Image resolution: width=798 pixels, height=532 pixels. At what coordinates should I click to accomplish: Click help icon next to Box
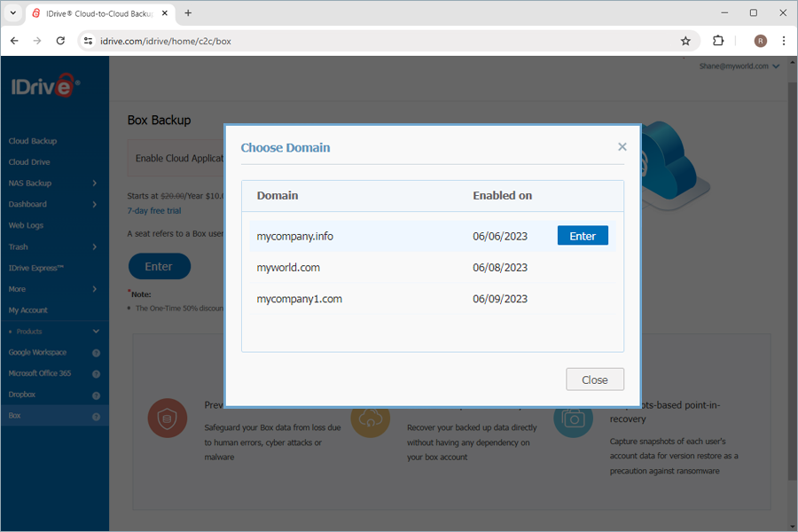(96, 417)
